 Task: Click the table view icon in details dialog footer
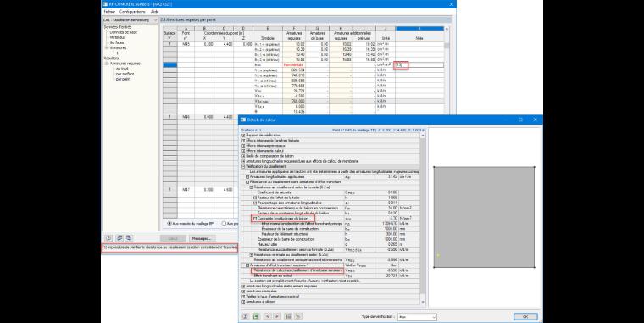[288, 316]
